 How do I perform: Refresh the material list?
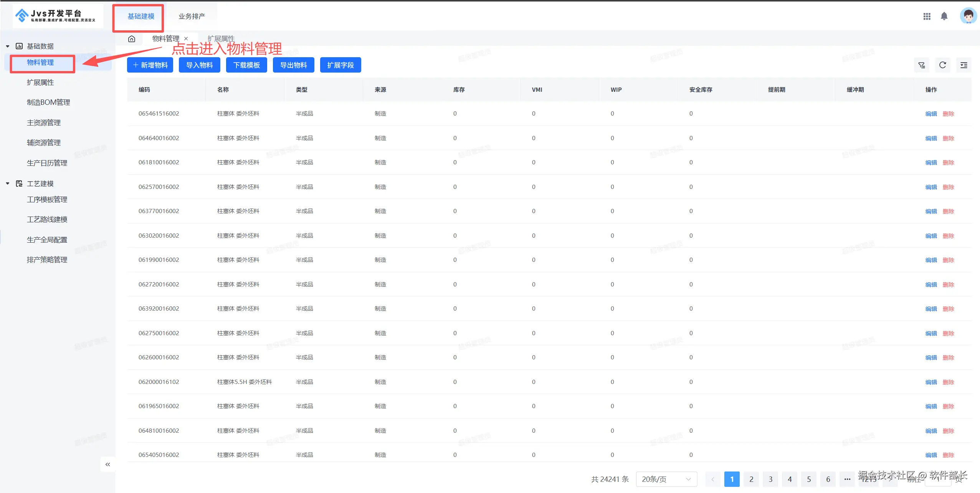[942, 65]
